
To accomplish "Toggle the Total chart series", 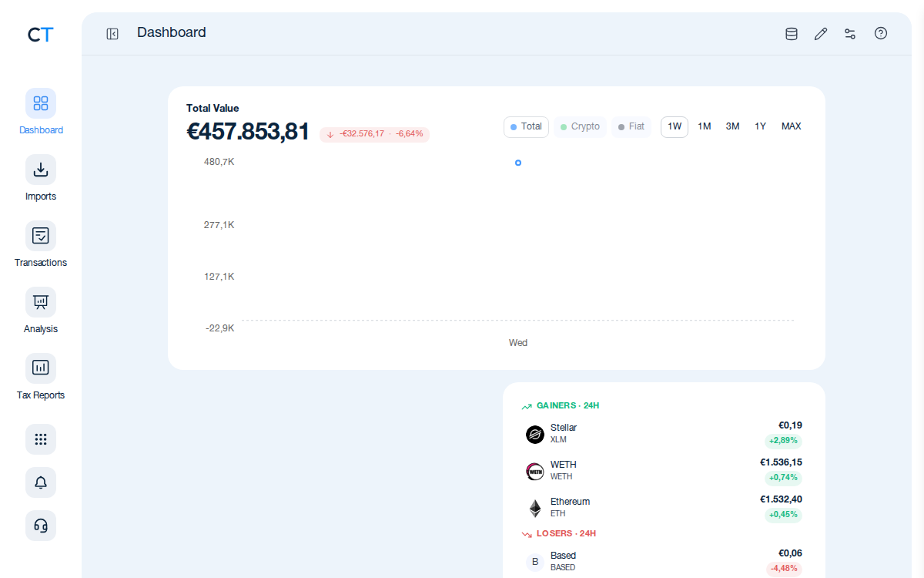I will (x=526, y=127).
